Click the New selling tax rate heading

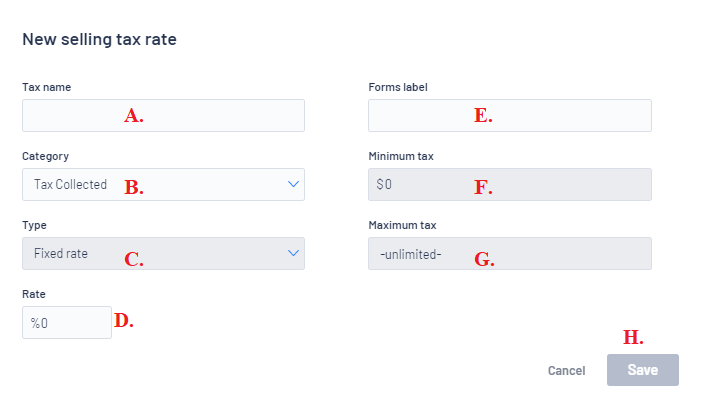point(100,40)
